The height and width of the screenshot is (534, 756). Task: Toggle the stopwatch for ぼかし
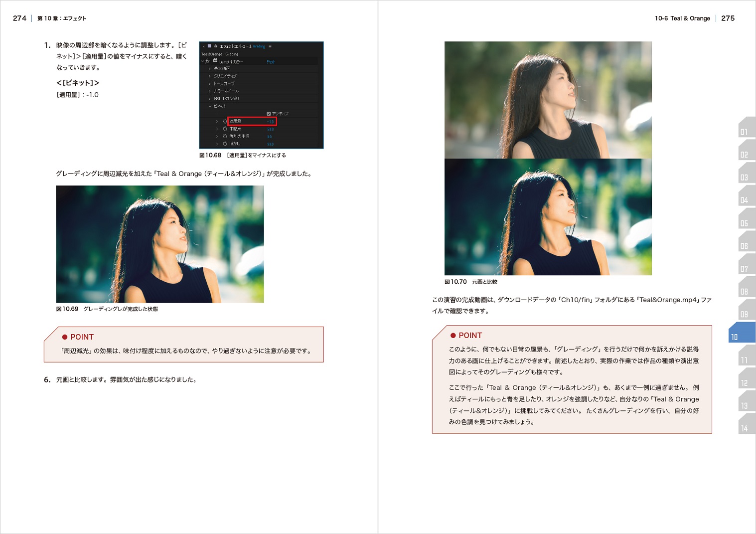(225, 144)
